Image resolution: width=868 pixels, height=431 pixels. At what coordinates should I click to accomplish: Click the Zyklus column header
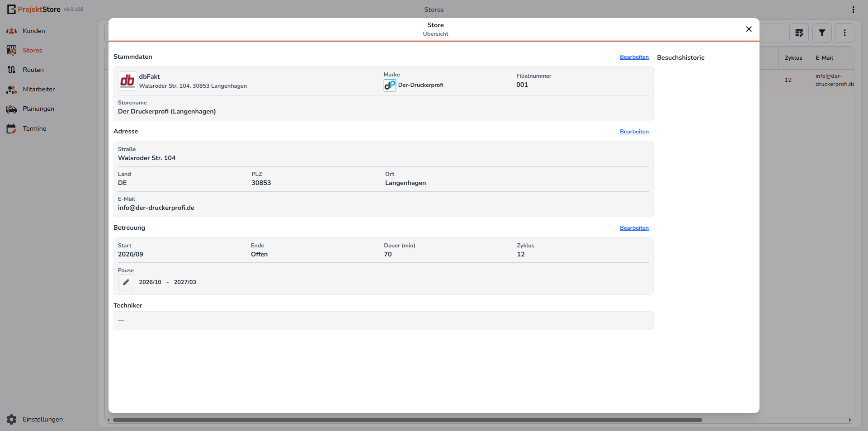tap(793, 58)
